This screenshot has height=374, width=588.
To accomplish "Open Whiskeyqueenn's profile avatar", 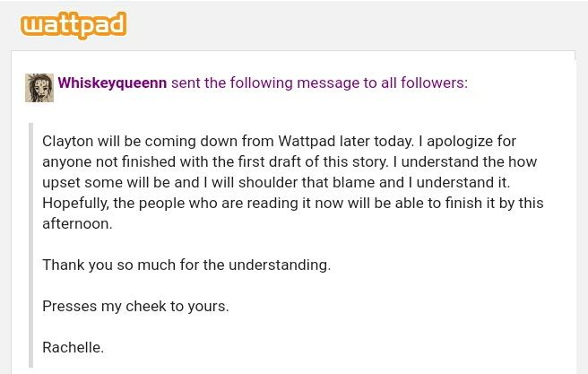I will [x=39, y=88].
